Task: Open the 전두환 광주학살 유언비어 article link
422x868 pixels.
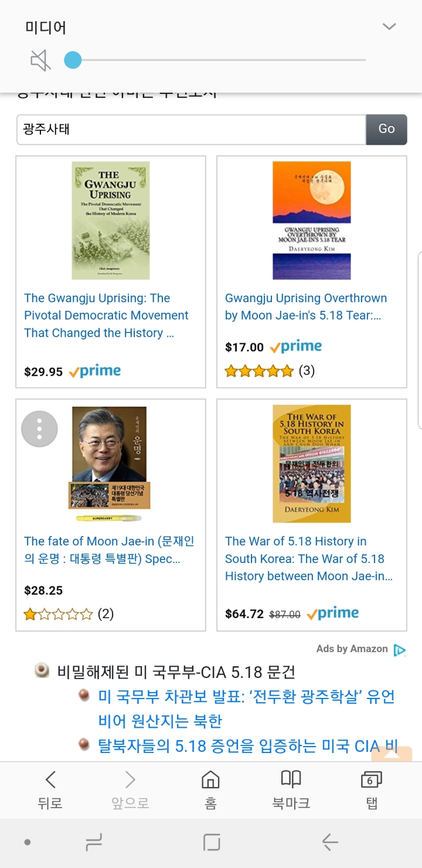Action: tap(246, 708)
